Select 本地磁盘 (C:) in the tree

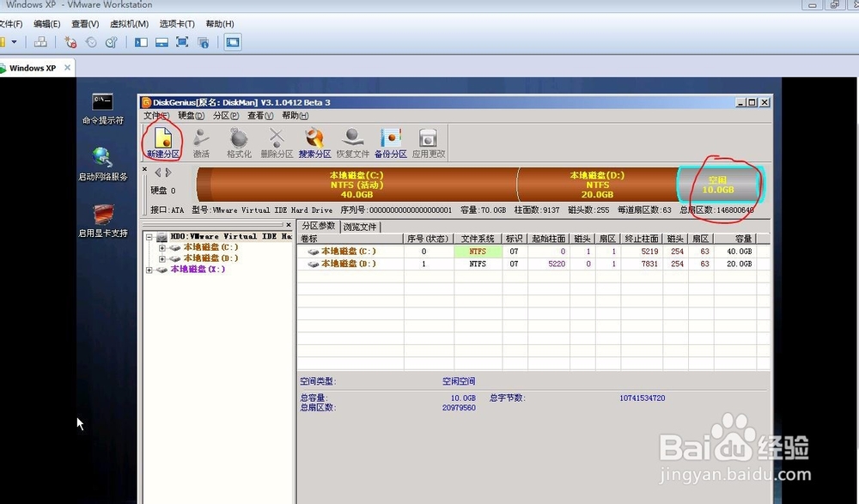tap(210, 247)
